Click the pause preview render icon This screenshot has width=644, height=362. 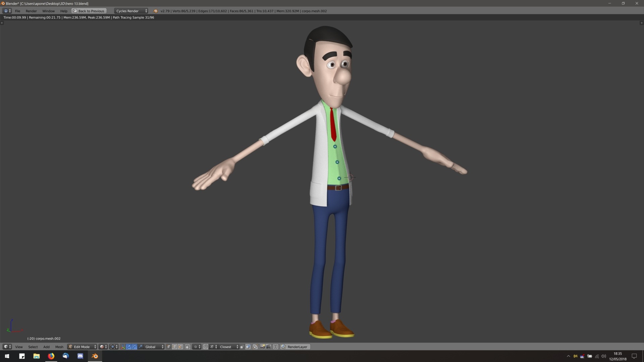pos(276,347)
